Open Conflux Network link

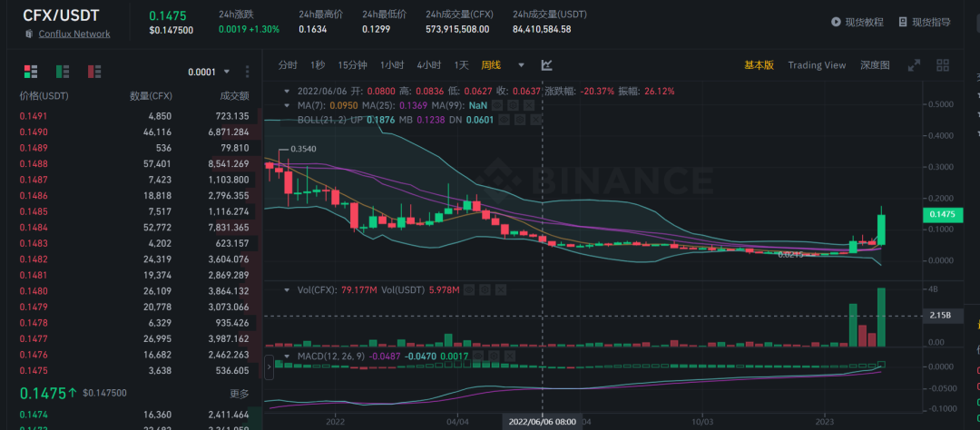click(x=74, y=34)
